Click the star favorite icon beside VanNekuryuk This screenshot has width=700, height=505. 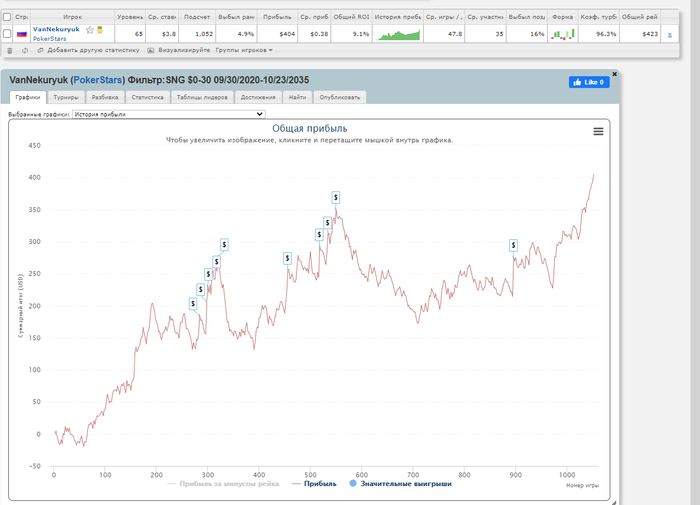click(x=90, y=30)
